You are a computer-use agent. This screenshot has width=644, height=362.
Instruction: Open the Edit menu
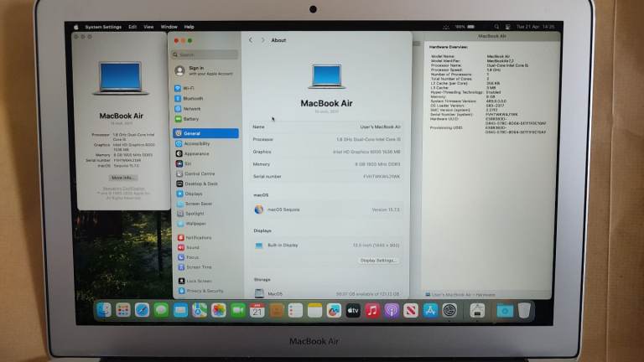tap(132, 27)
